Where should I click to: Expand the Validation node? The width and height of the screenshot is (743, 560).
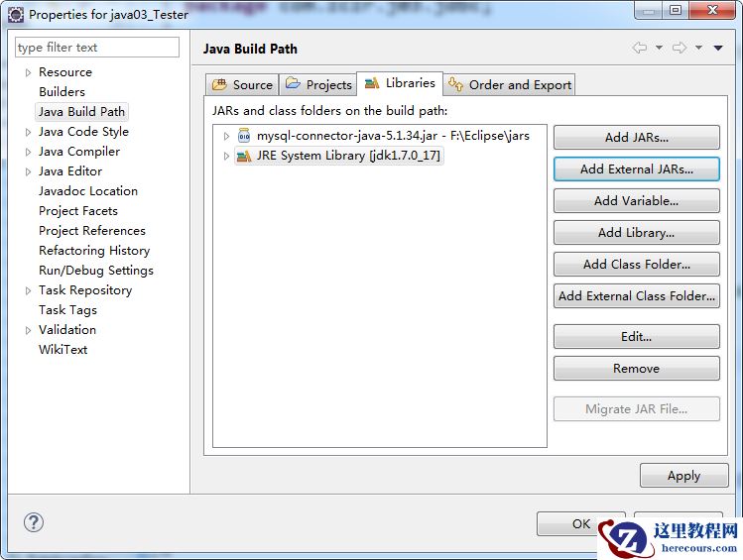pos(28,330)
